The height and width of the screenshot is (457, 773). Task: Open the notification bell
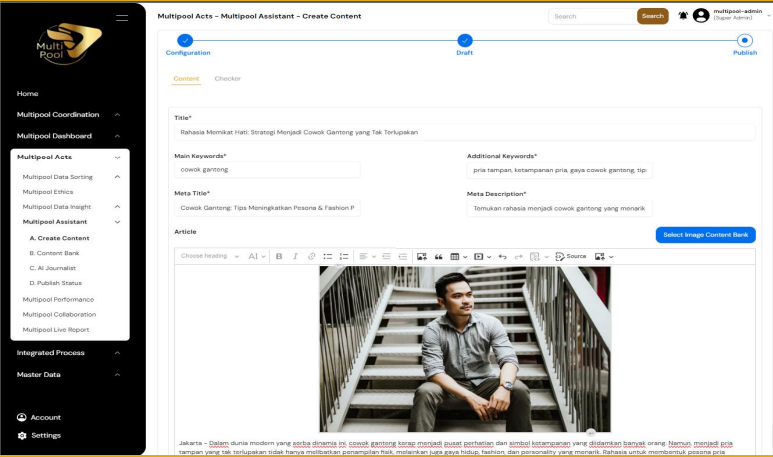coord(683,16)
